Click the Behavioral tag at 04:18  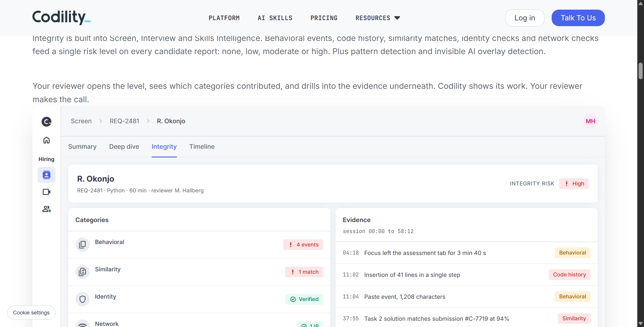tap(572, 253)
